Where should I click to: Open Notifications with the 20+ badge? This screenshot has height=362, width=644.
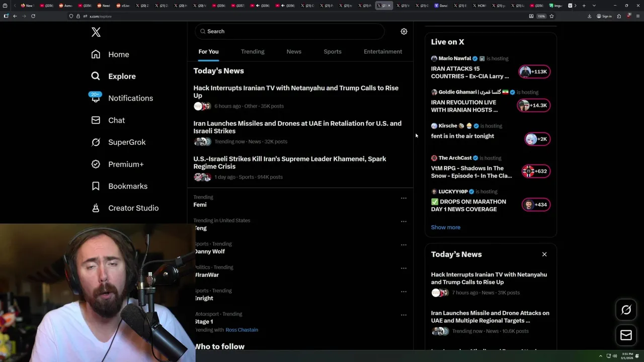tap(122, 98)
